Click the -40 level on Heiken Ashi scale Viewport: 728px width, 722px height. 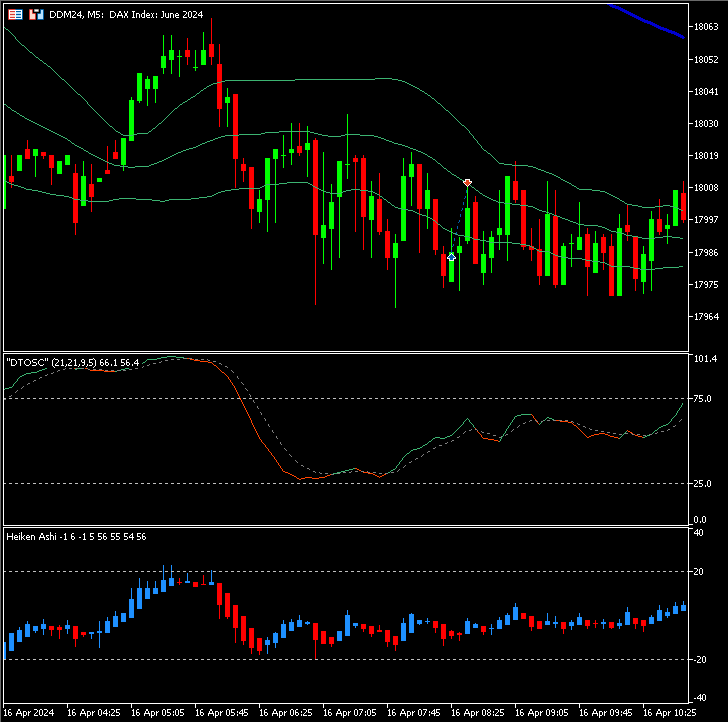(x=700, y=697)
